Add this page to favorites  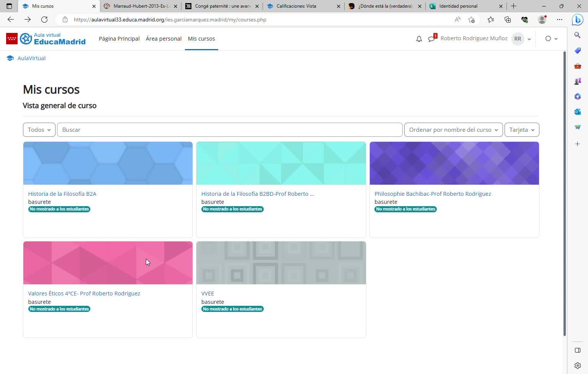pyautogui.click(x=471, y=20)
